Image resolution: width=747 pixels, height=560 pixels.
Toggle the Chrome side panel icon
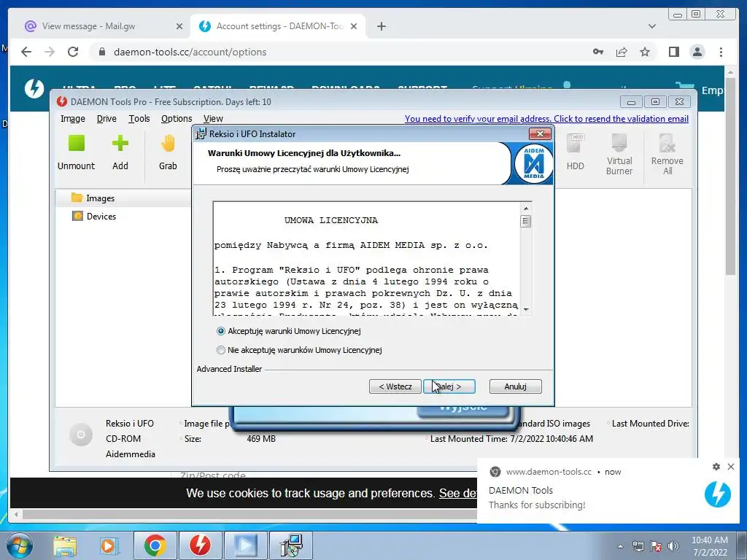coord(673,52)
